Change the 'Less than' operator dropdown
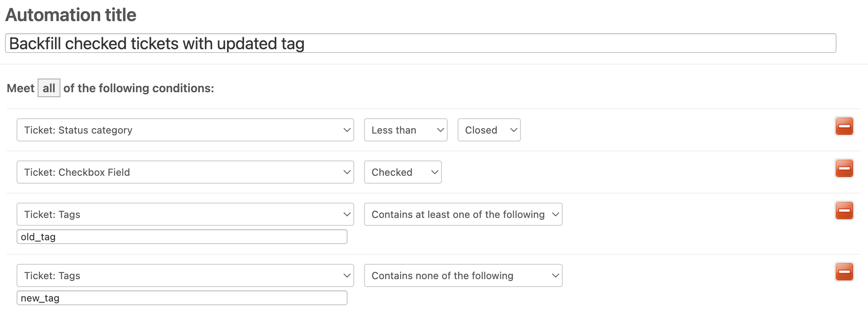 (x=405, y=130)
